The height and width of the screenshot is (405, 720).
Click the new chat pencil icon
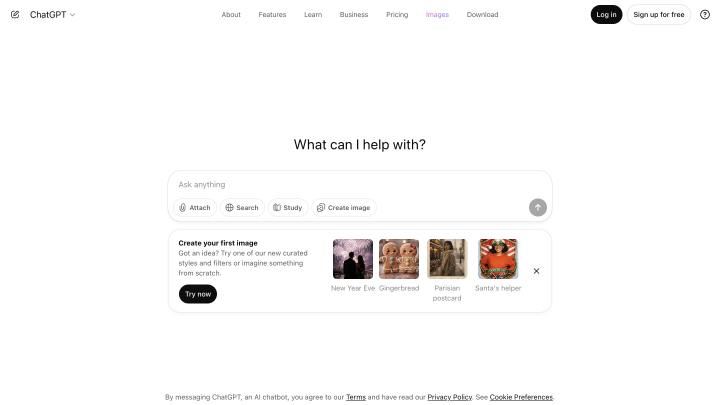coord(15,15)
